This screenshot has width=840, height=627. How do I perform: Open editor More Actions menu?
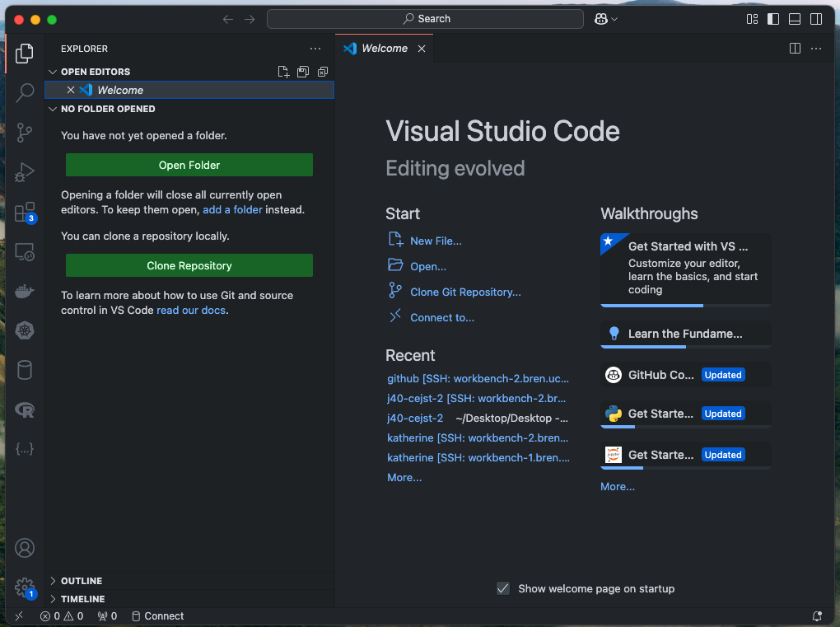point(816,49)
